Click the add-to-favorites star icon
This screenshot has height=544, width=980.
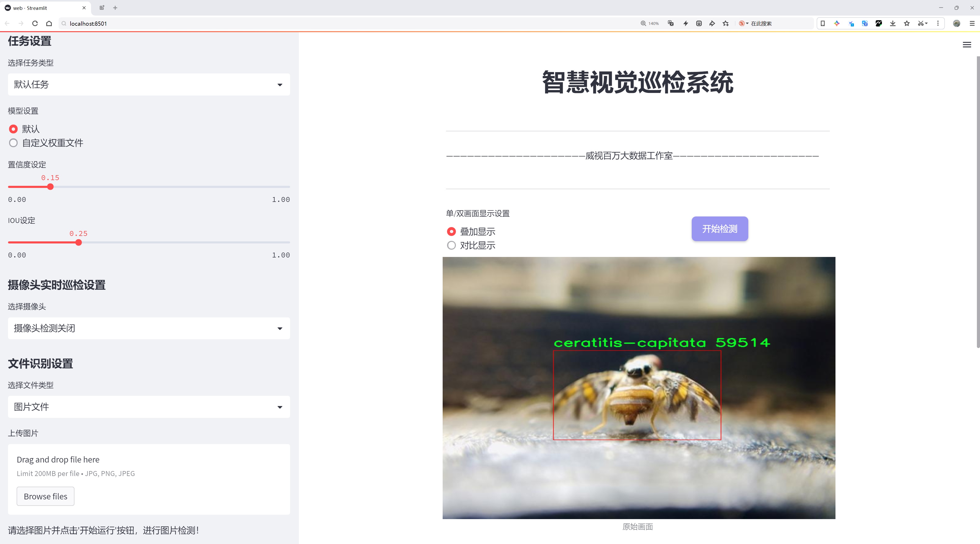point(726,24)
